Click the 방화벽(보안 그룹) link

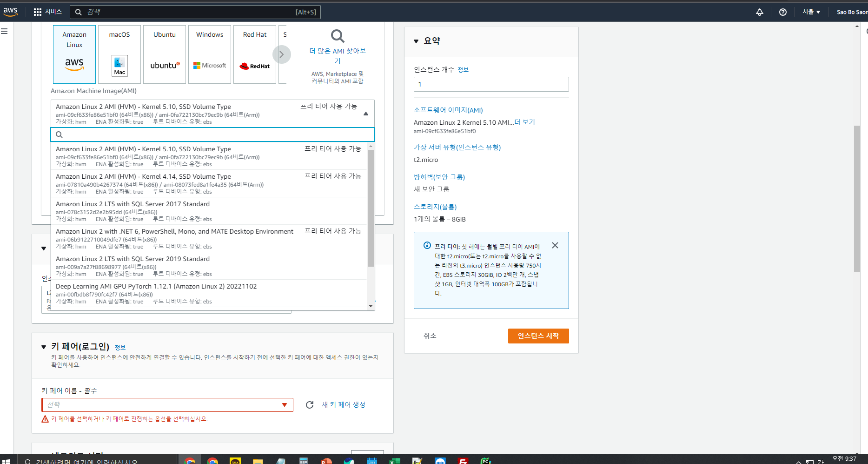(439, 177)
